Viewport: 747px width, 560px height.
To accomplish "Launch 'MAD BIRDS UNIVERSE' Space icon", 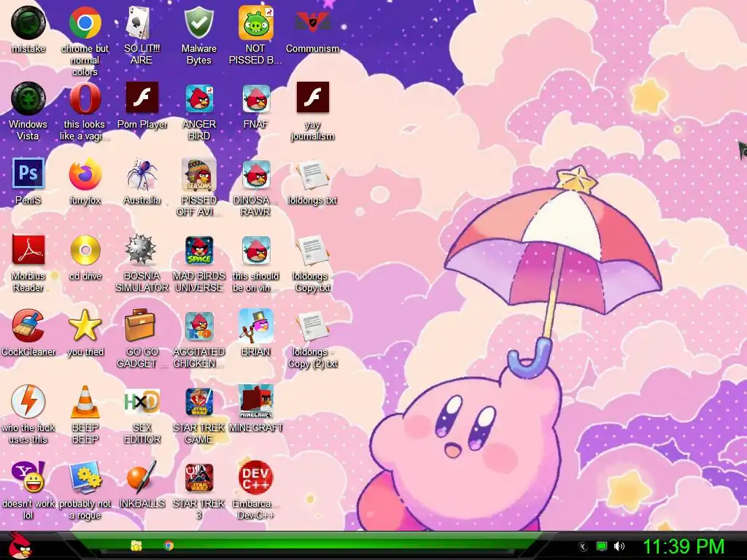I will [x=198, y=250].
